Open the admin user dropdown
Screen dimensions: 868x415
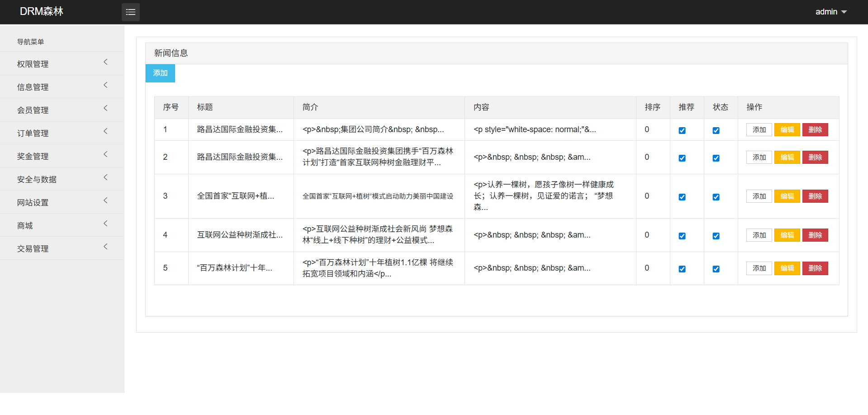830,12
